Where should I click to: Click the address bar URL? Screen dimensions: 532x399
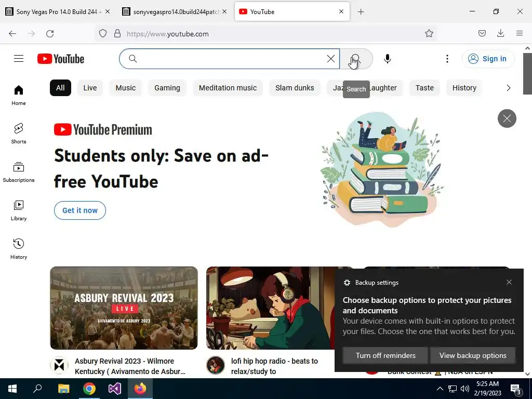tap(168, 34)
